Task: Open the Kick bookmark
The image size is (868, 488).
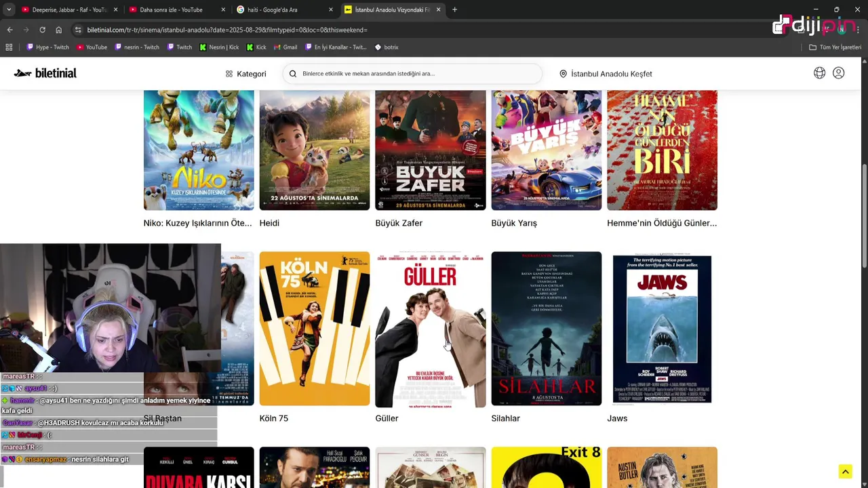Action: [x=256, y=47]
